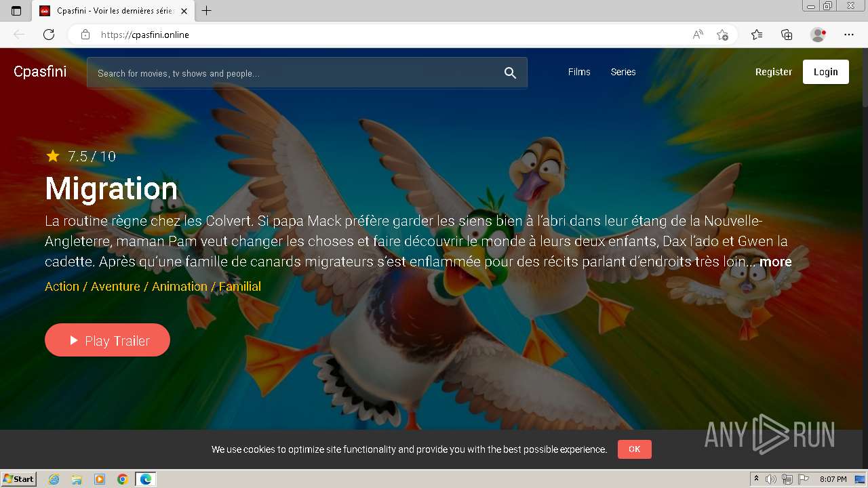The height and width of the screenshot is (488, 868).
Task: Click the Login button
Action: [x=826, y=72]
